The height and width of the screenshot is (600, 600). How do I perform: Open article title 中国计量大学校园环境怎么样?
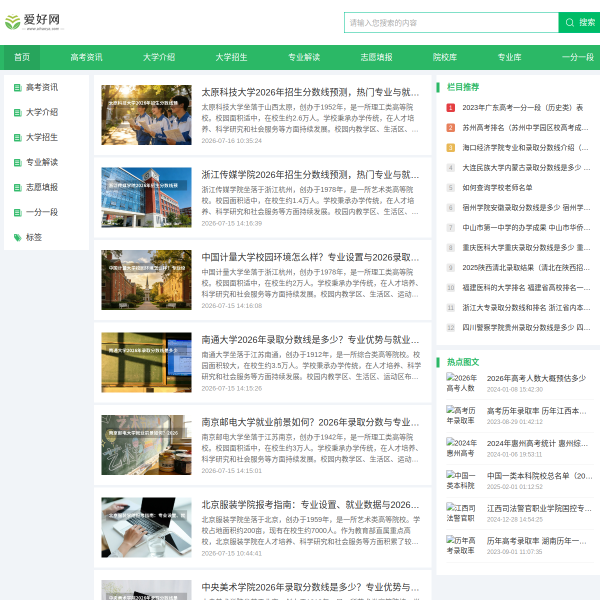[310, 257]
